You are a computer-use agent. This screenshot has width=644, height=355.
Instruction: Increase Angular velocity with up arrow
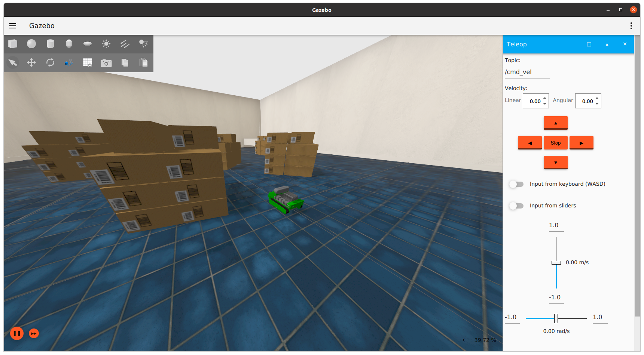tap(597, 98)
